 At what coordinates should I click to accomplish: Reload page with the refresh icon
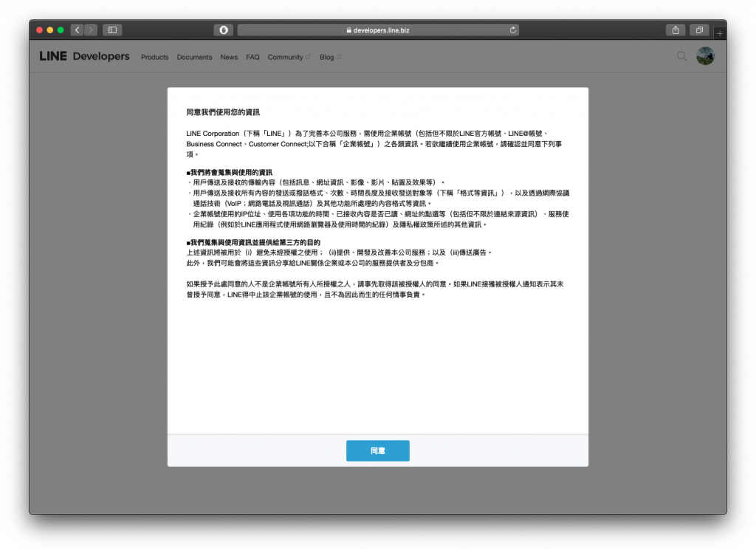coord(513,30)
